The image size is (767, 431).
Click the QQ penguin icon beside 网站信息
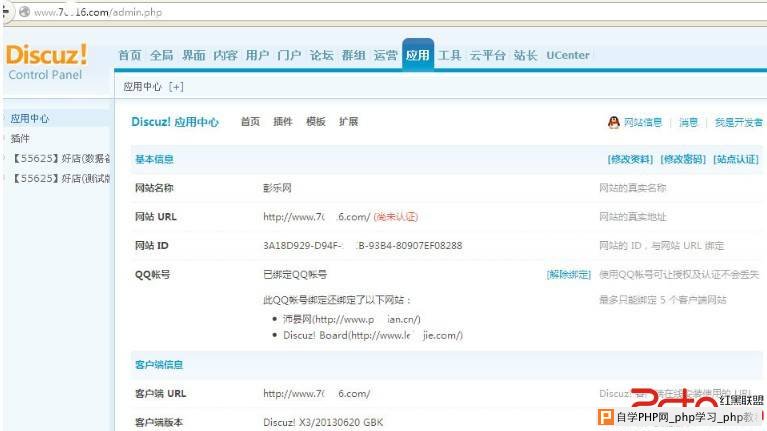tap(613, 122)
